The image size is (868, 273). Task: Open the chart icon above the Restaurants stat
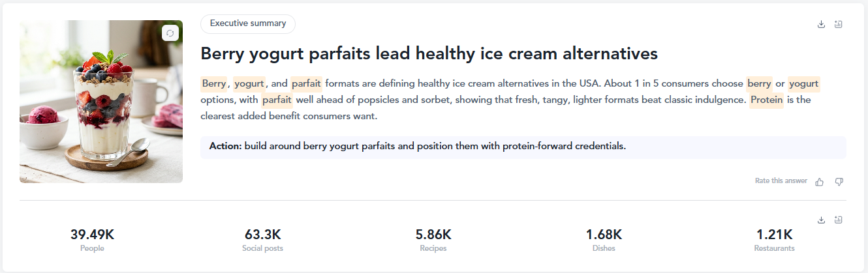pos(839,220)
